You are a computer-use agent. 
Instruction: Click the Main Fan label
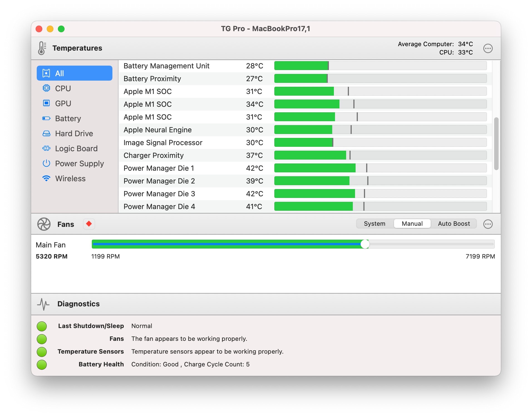[51, 245]
